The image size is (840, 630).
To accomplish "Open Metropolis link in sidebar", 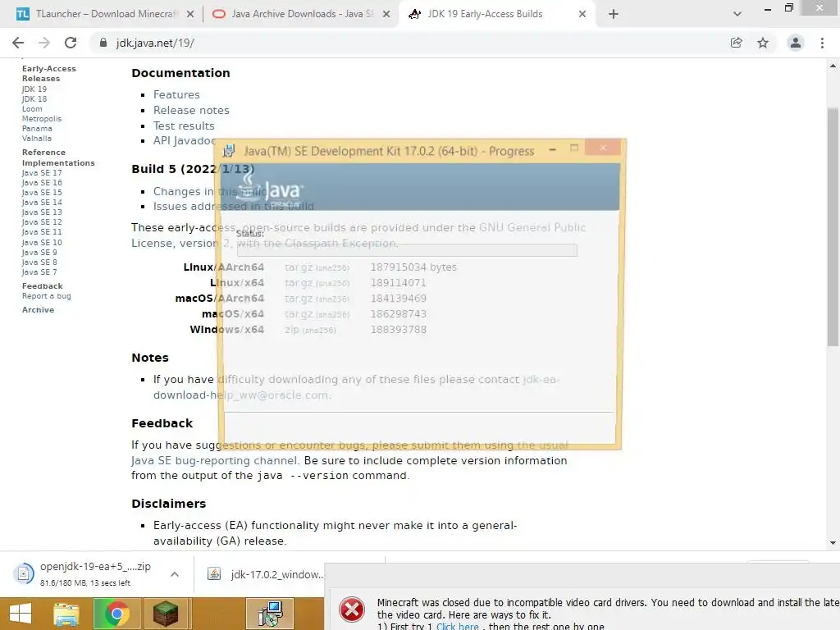I will tap(42, 118).
